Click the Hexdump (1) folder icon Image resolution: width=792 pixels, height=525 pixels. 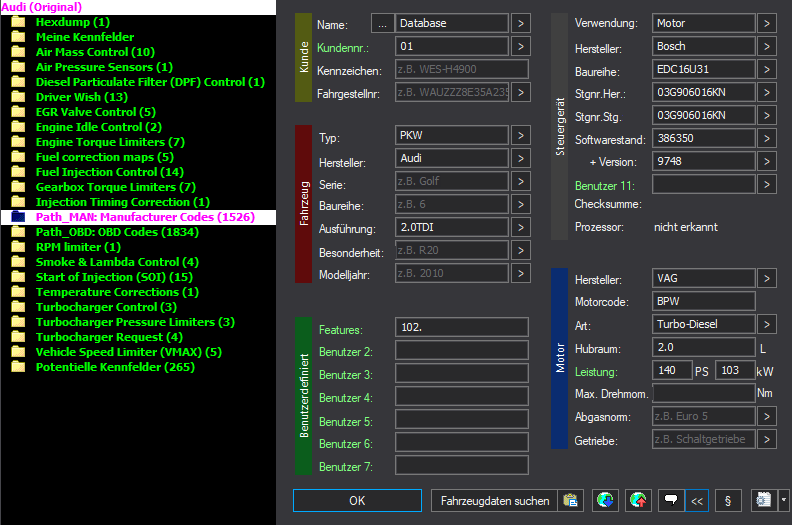19,22
